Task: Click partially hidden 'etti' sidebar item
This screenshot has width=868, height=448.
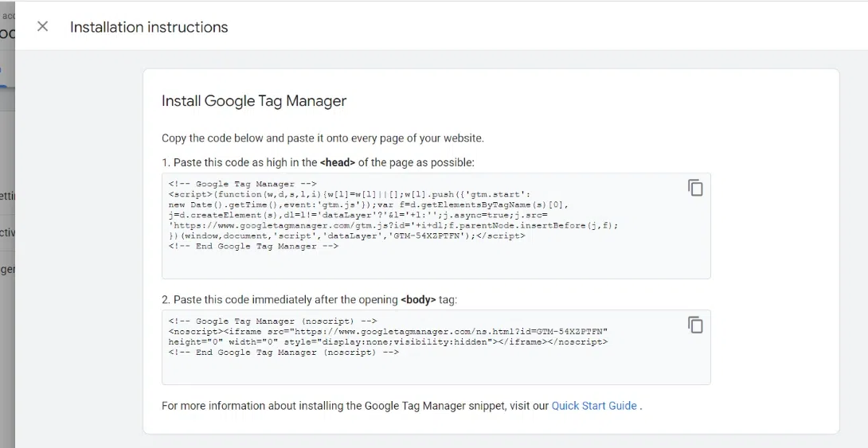Action: [7, 195]
